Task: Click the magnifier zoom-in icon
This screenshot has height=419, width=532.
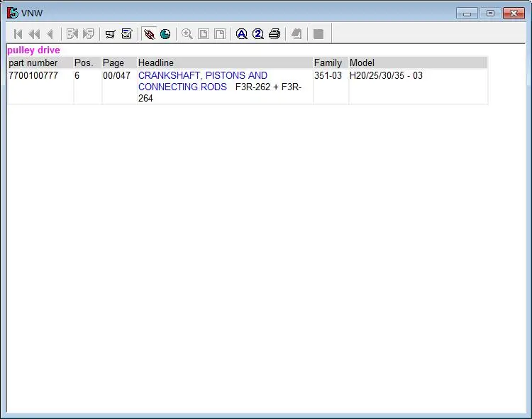Action: [x=187, y=34]
